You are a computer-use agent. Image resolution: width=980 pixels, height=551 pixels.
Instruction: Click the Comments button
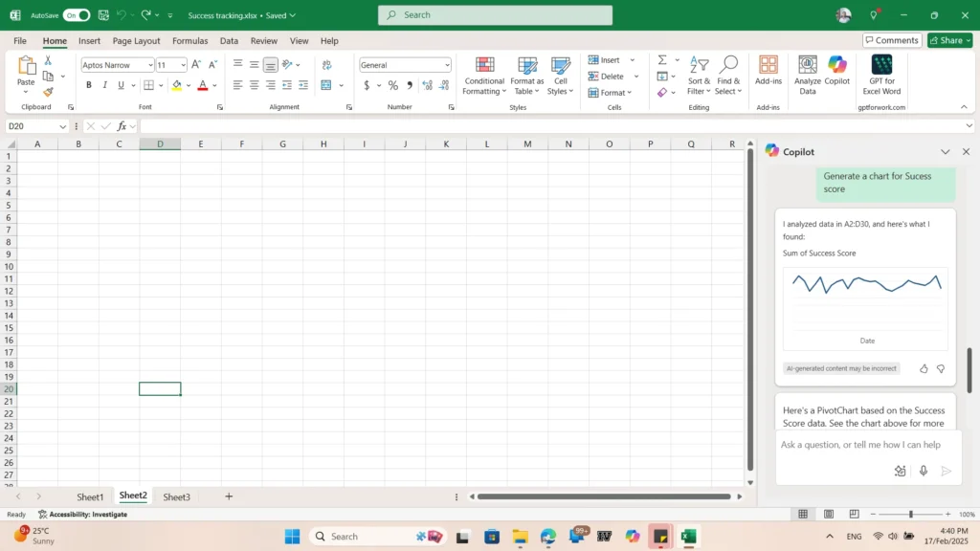click(892, 40)
